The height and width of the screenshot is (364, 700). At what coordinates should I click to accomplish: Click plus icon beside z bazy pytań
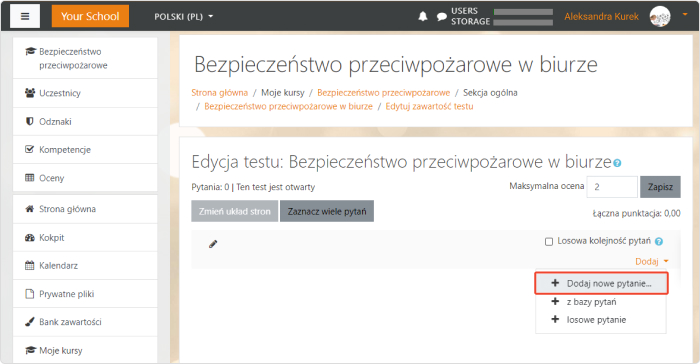pos(555,301)
